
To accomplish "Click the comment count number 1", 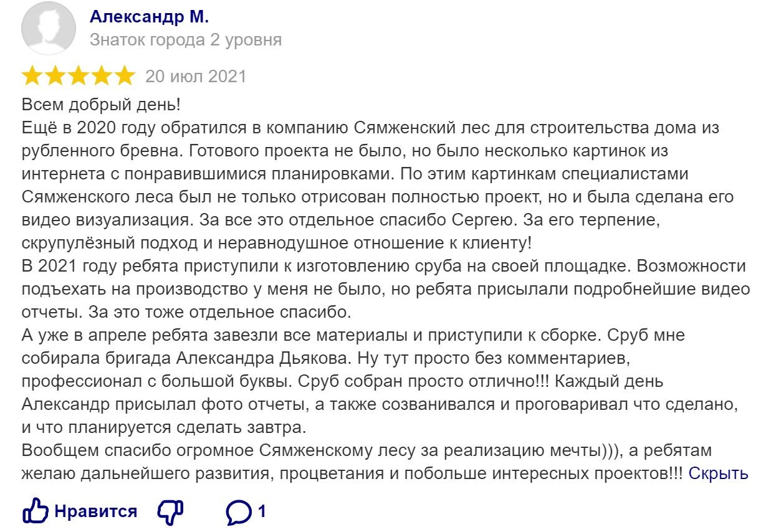I will pyautogui.click(x=262, y=511).
